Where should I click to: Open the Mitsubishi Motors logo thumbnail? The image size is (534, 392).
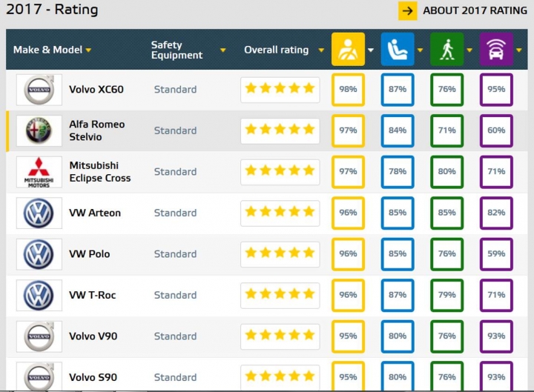coord(39,172)
